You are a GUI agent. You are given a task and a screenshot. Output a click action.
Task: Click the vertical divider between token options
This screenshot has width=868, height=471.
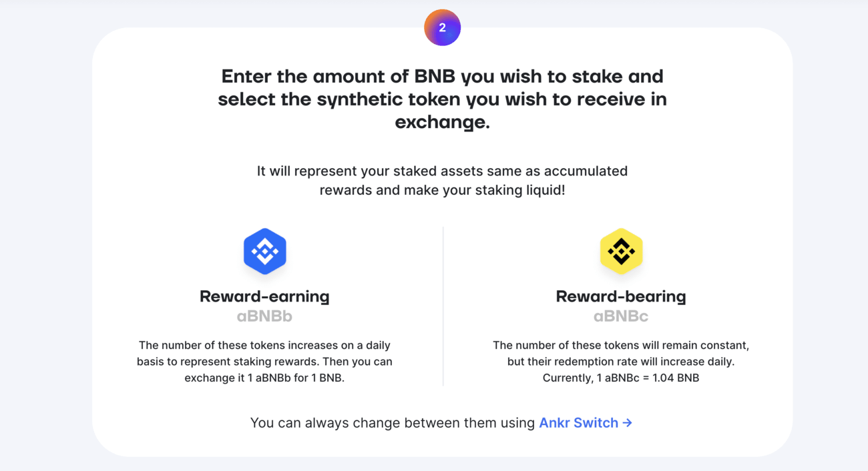click(x=443, y=306)
